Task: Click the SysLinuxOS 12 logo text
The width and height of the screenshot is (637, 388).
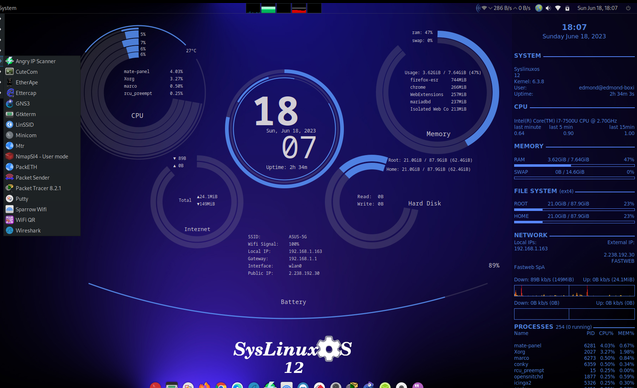Action: coord(293,355)
